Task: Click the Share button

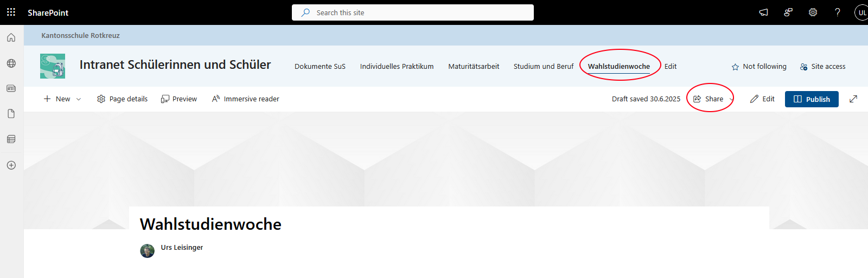Action: tap(708, 99)
